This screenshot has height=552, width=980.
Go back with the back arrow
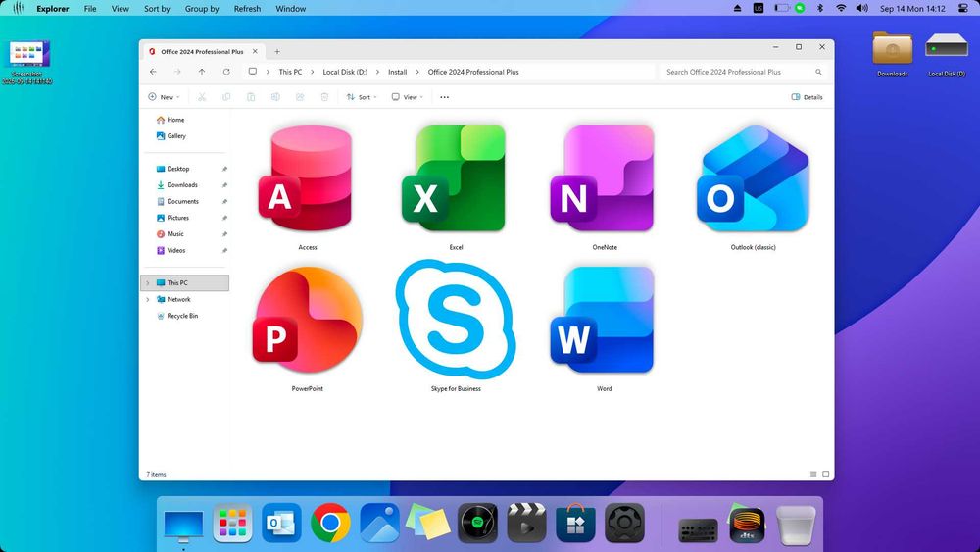coord(153,72)
